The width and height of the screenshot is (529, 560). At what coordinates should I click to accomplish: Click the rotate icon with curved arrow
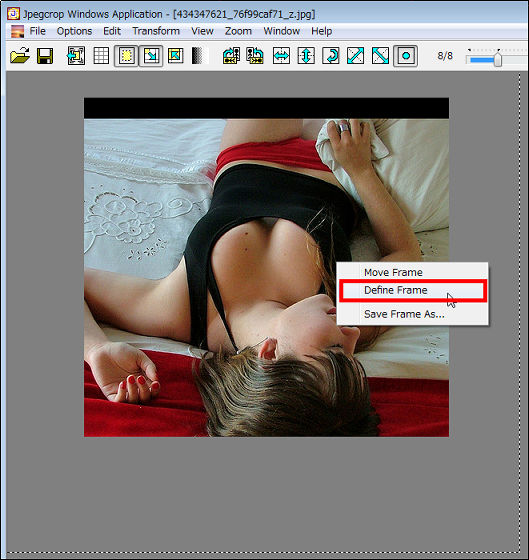(x=331, y=56)
